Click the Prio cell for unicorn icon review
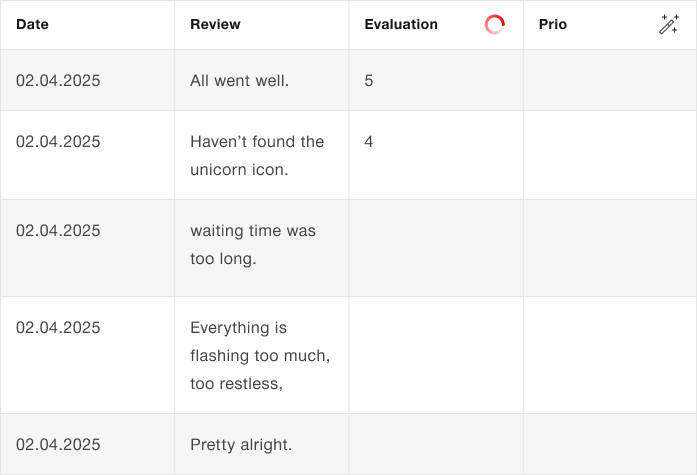The height and width of the screenshot is (475, 697). coord(609,155)
